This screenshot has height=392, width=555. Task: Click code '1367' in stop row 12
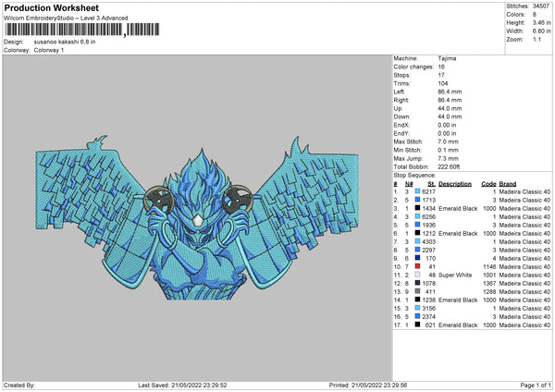point(490,284)
